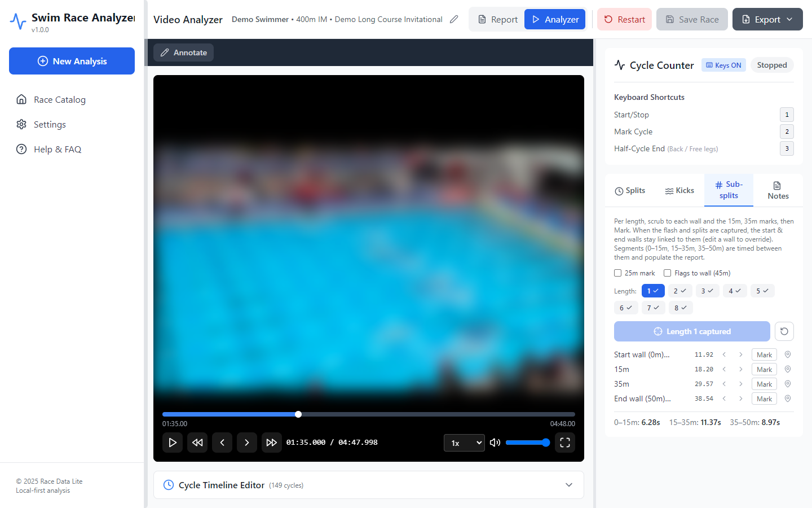Step back one frame
This screenshot has width=812, height=508.
(x=222, y=443)
